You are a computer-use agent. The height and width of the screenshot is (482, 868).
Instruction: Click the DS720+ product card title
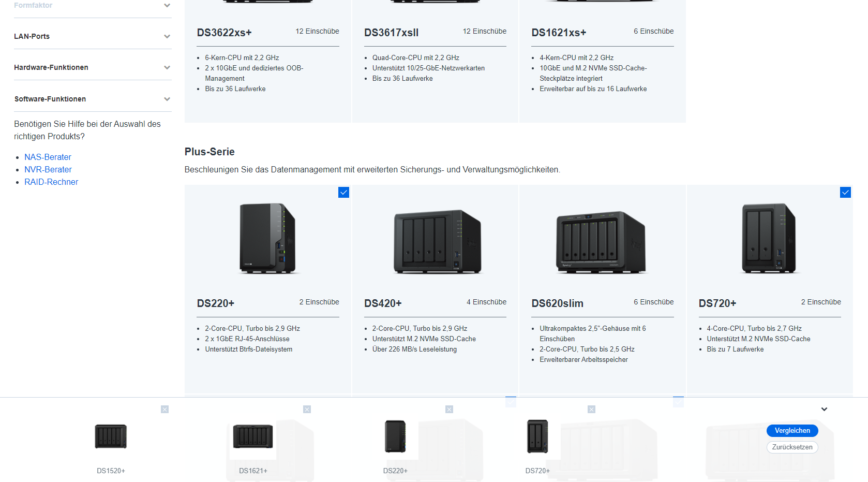tap(717, 303)
